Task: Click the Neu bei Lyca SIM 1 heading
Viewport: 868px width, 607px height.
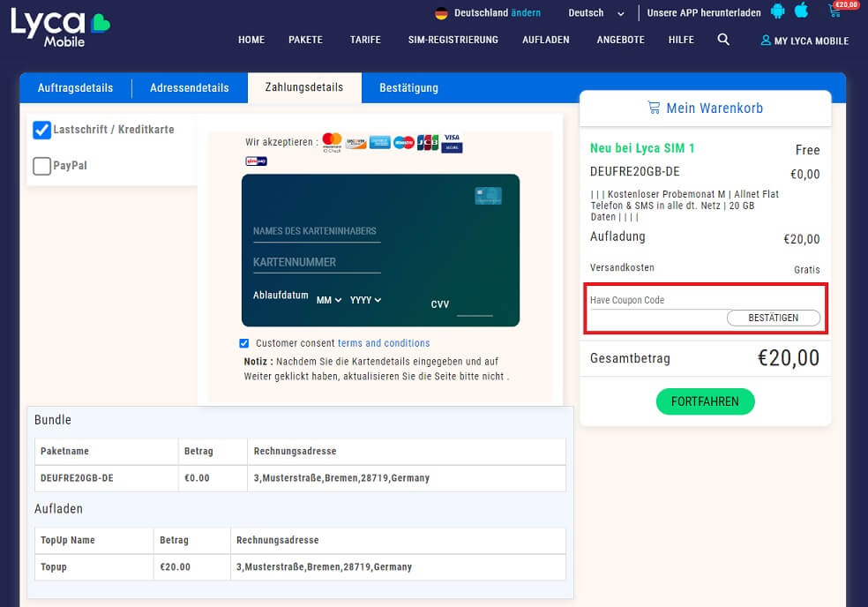Action: (x=642, y=148)
